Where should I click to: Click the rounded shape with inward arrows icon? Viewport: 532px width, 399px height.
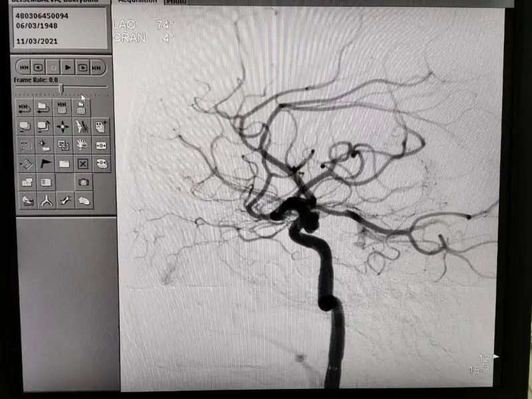point(102,164)
